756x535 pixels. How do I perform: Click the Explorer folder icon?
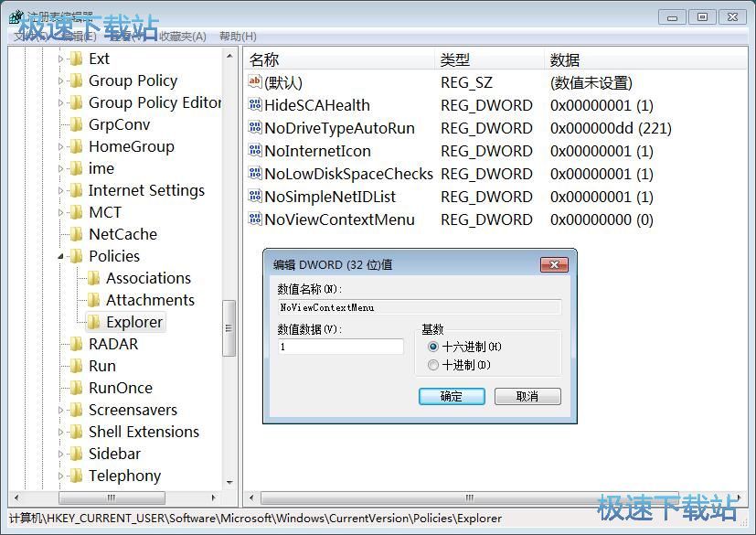point(93,322)
